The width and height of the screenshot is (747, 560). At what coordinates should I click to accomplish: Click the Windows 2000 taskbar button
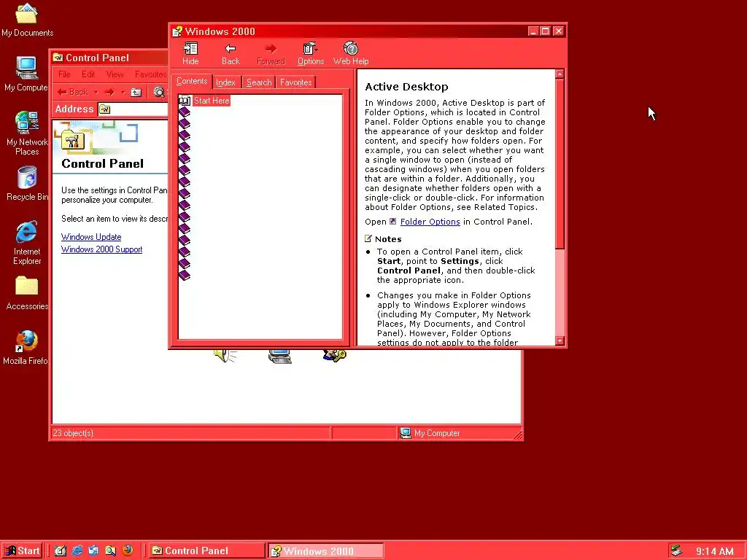(x=326, y=551)
